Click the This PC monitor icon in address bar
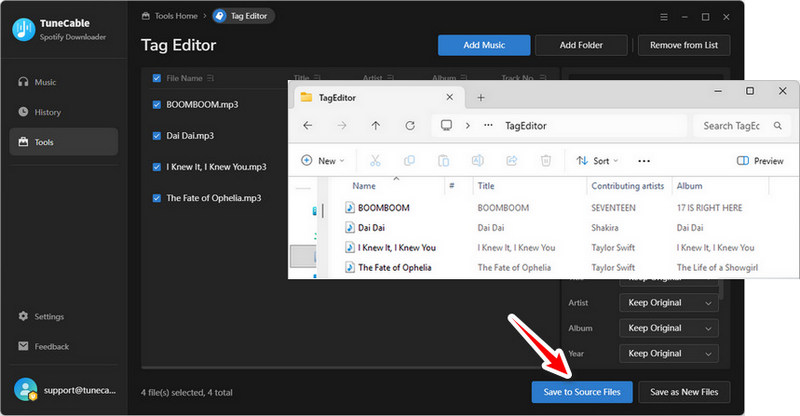The height and width of the screenshot is (416, 800). click(446, 126)
